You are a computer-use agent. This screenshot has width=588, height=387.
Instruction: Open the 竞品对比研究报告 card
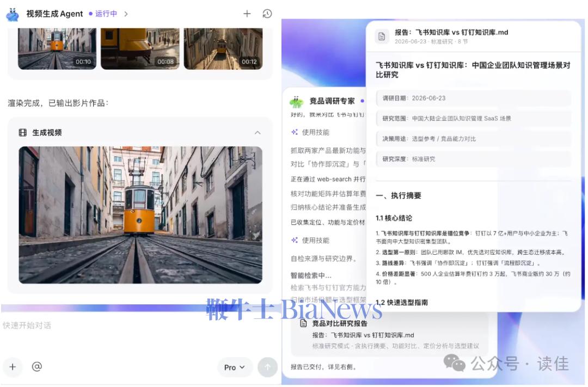click(x=390, y=334)
